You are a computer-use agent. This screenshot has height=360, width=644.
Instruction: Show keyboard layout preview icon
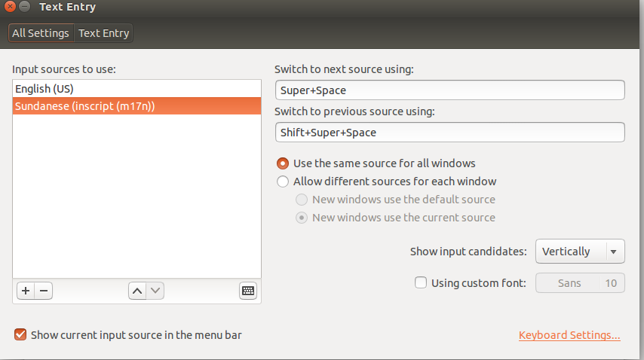click(248, 291)
